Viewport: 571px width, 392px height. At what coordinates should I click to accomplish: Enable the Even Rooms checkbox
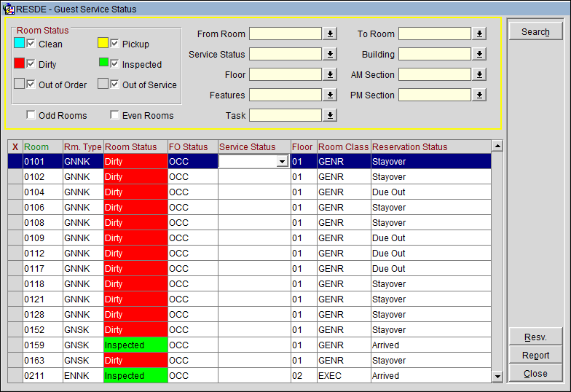pos(115,115)
